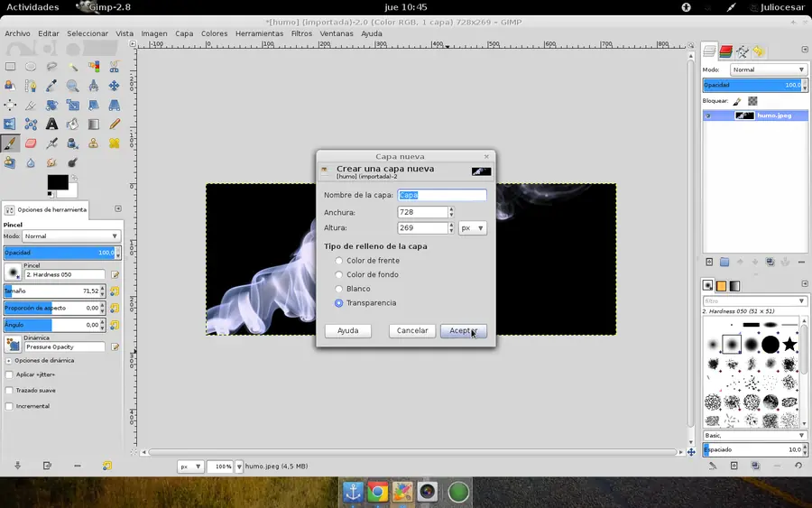Select the Rectangle Select tool
The width and height of the screenshot is (812, 508).
[10, 66]
